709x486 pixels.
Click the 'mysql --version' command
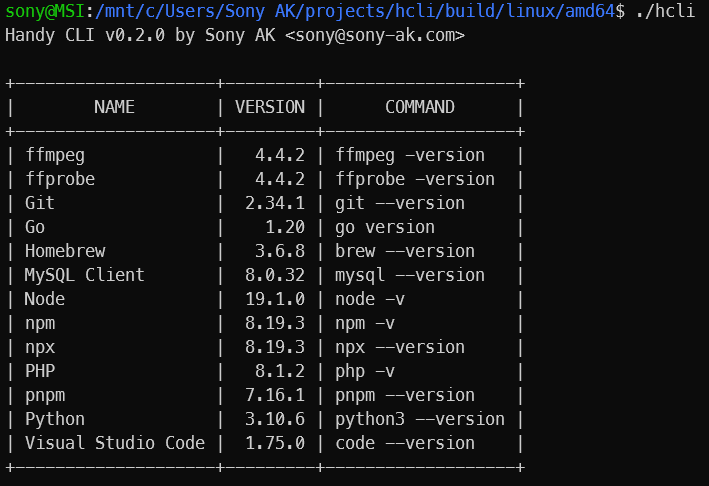(x=410, y=276)
